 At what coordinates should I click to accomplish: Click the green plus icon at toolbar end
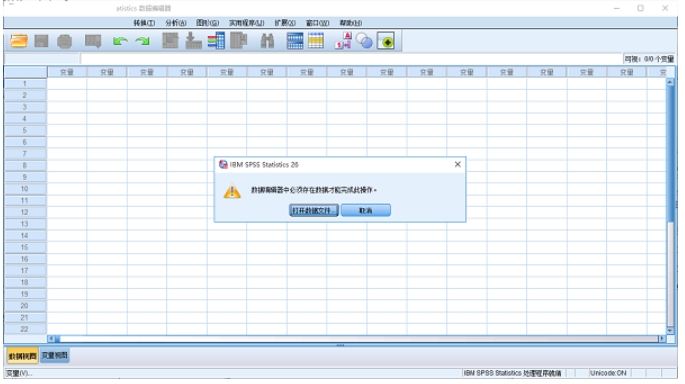tap(386, 41)
